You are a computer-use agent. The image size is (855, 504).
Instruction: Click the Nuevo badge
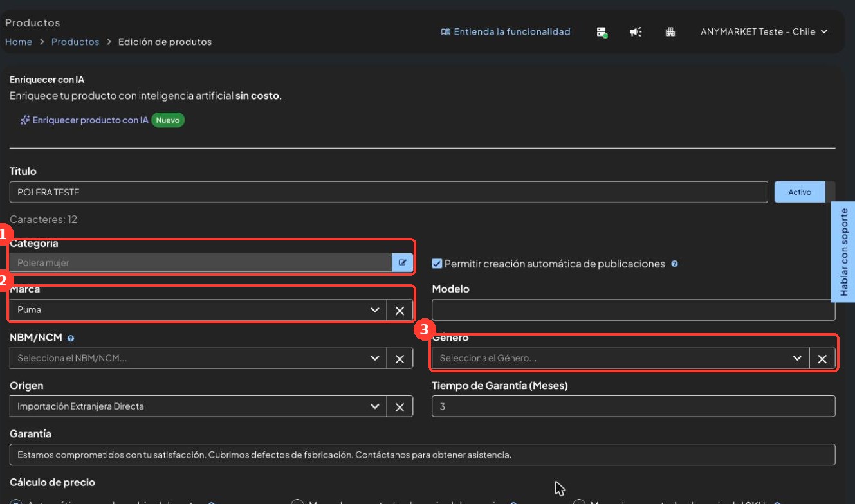[x=168, y=120]
